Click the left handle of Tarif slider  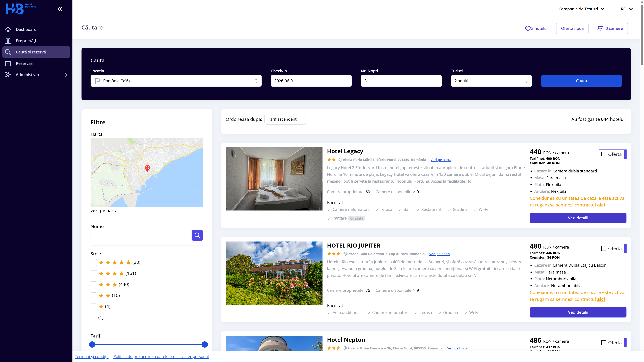92,344
